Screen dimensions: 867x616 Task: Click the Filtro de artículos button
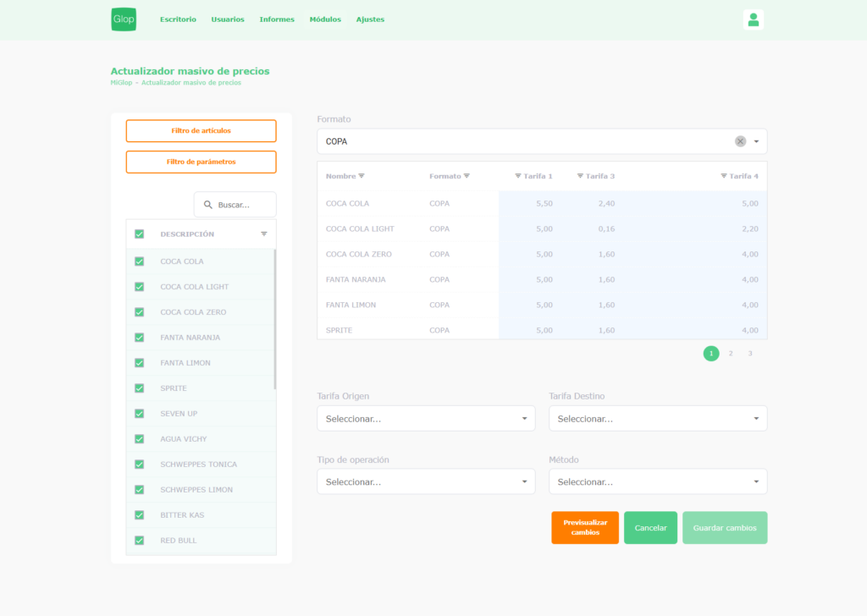point(202,131)
